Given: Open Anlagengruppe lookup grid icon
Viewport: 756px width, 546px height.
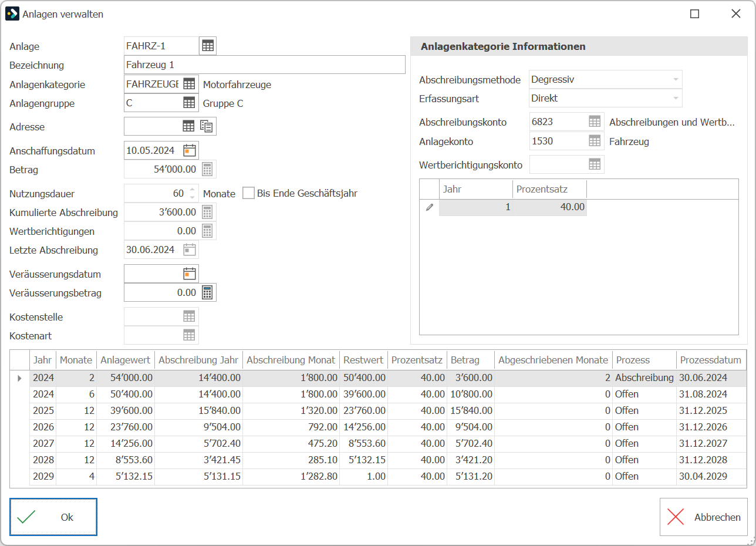Looking at the screenshot, I should pyautogui.click(x=189, y=103).
